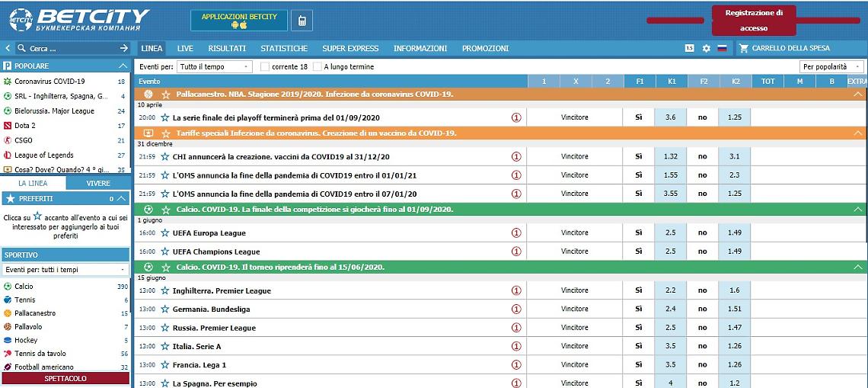Viewport: 868px width, 388px height.
Task: Open the settings gear icon
Action: tap(707, 48)
